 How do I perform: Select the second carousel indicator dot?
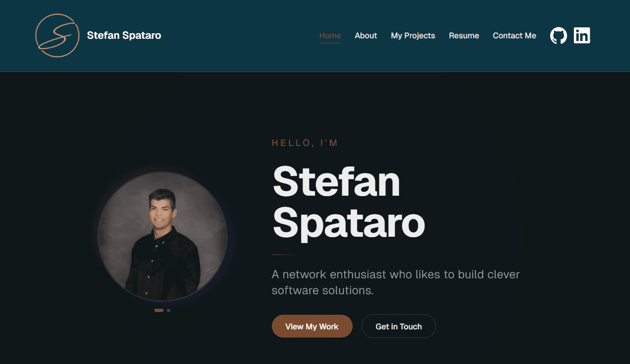(x=169, y=310)
